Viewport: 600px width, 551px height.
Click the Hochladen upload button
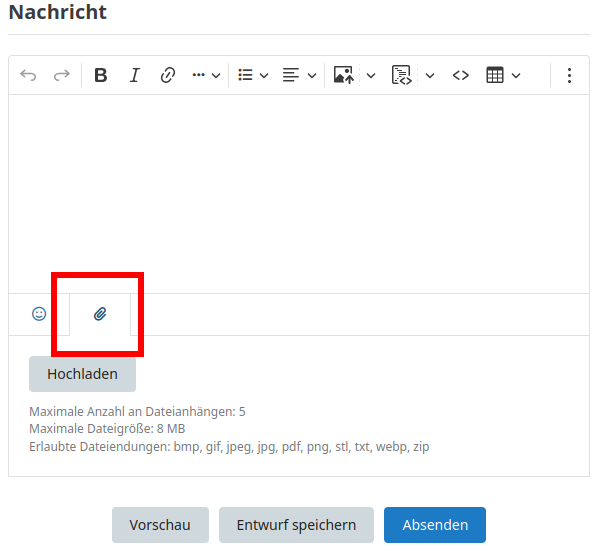[x=82, y=374]
